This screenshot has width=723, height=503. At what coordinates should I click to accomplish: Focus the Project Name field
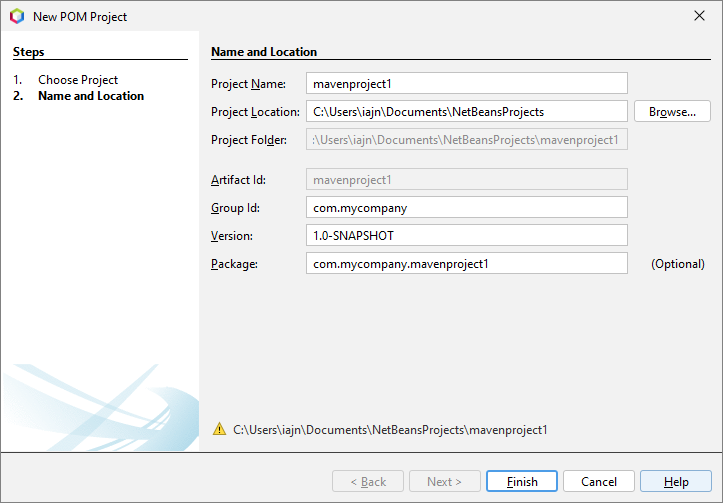(467, 83)
